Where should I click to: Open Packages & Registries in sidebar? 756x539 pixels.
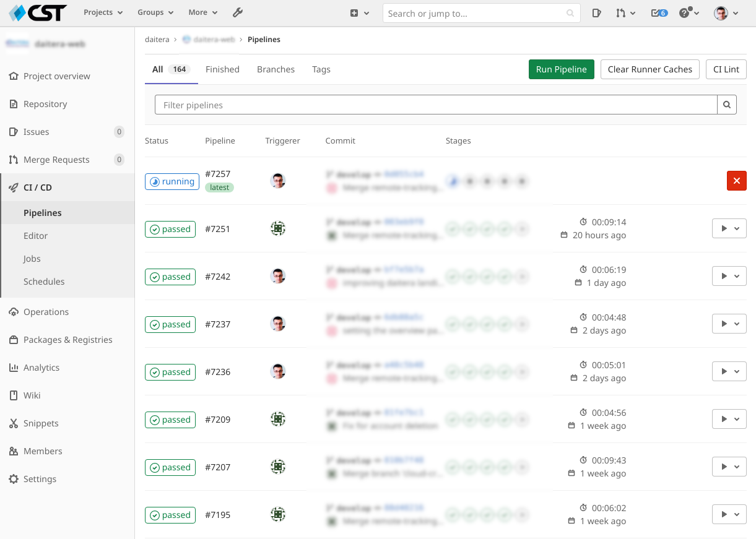[x=67, y=340]
